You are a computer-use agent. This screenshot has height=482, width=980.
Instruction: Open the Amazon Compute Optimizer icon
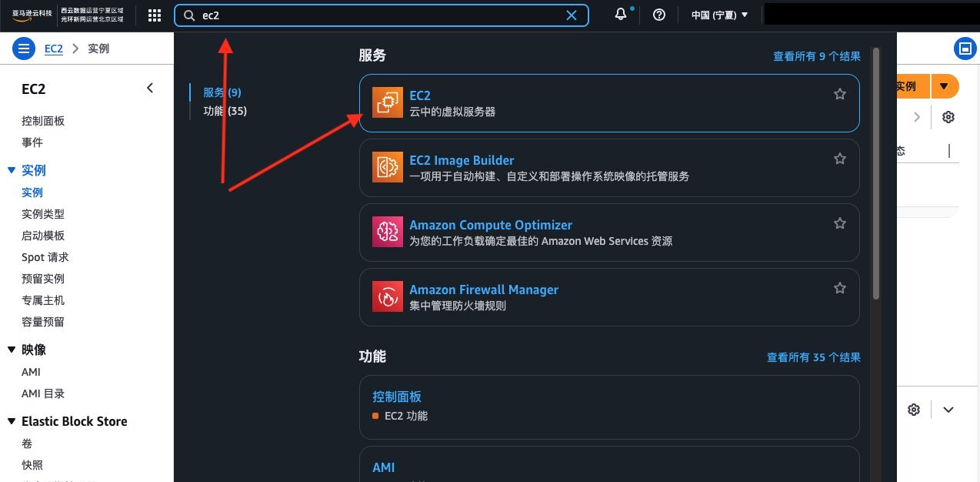click(388, 233)
